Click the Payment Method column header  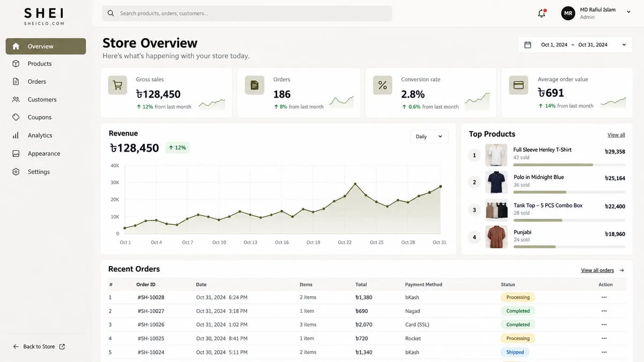424,285
